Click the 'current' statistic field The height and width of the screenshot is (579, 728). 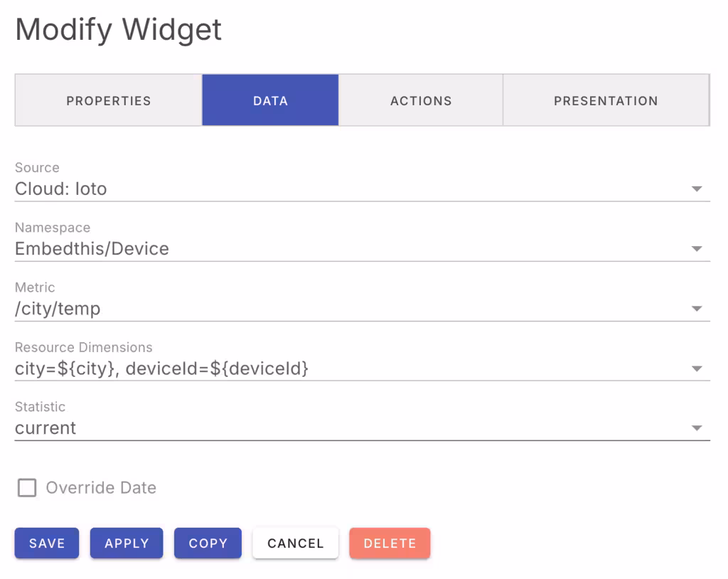[x=45, y=428]
